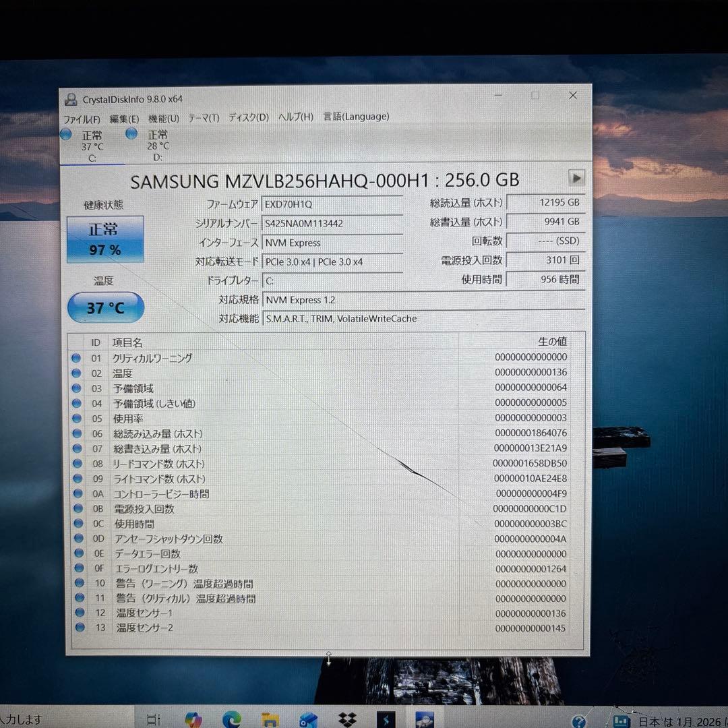Viewport: 728px width, 728px height.
Task: Click the 正常 97 % health status button
Action: [x=105, y=239]
